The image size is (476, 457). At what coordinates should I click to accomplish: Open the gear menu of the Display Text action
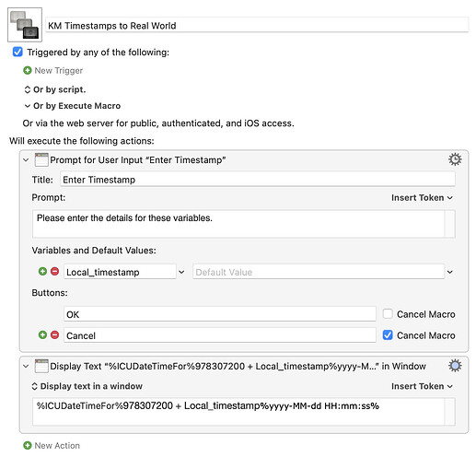[x=455, y=366]
